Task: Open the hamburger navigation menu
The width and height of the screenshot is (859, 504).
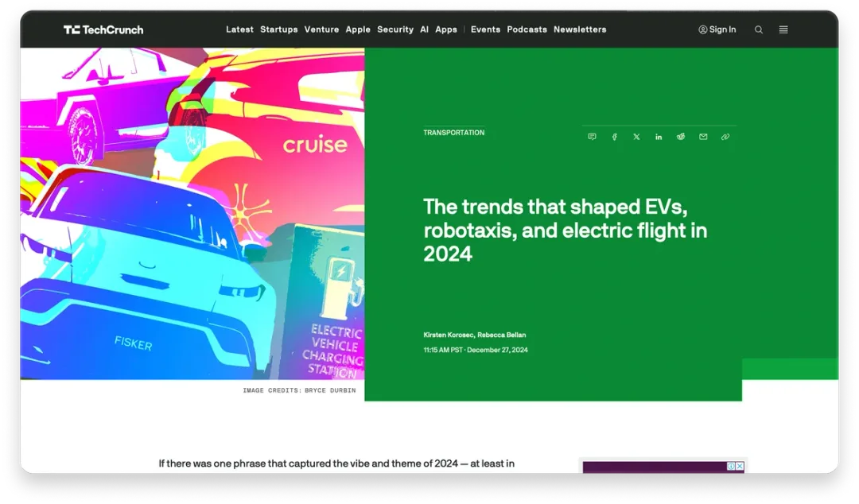Action: coord(783,29)
